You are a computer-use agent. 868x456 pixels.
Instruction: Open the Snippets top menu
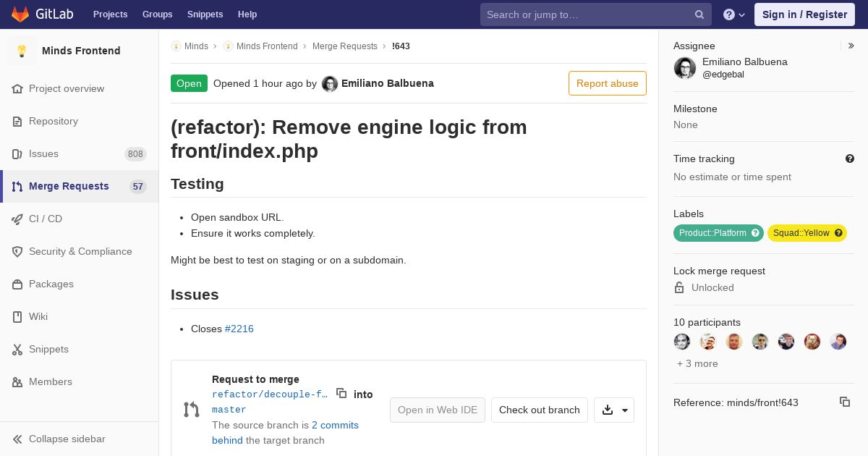(205, 14)
